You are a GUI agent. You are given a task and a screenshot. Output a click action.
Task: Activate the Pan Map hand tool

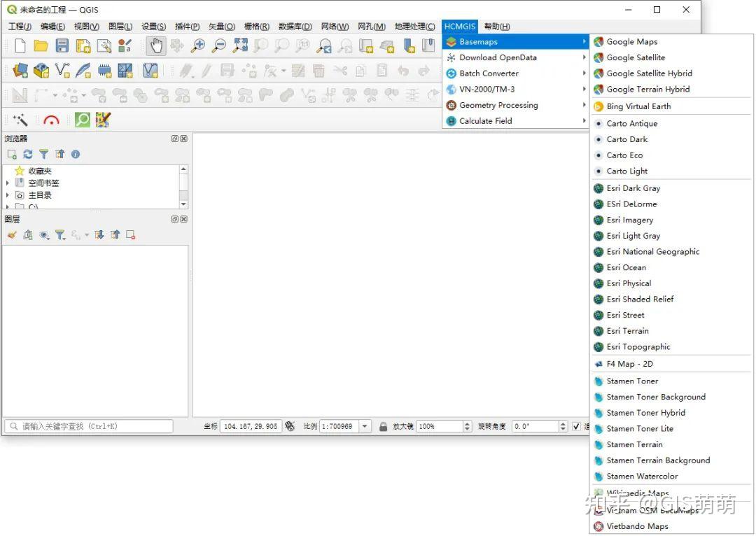click(x=156, y=45)
